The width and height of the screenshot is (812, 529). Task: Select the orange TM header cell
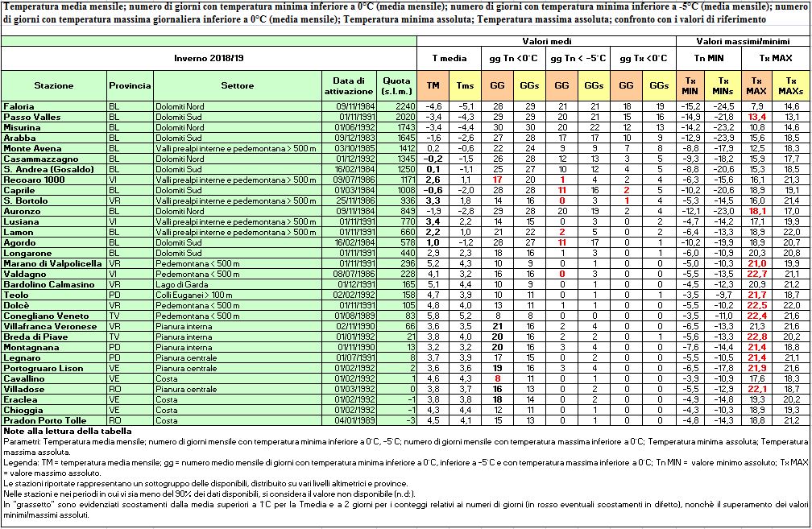click(433, 85)
